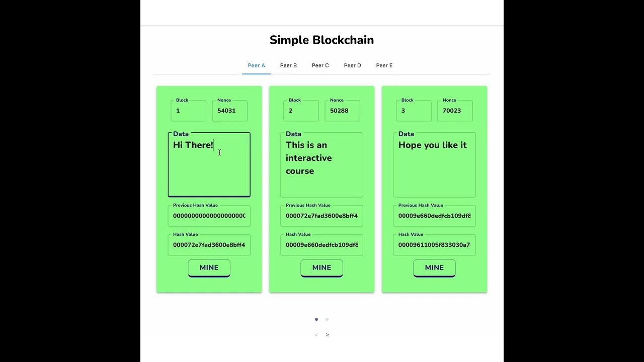Mine block 2 with its MINE button
The height and width of the screenshot is (362, 644).
point(321,267)
